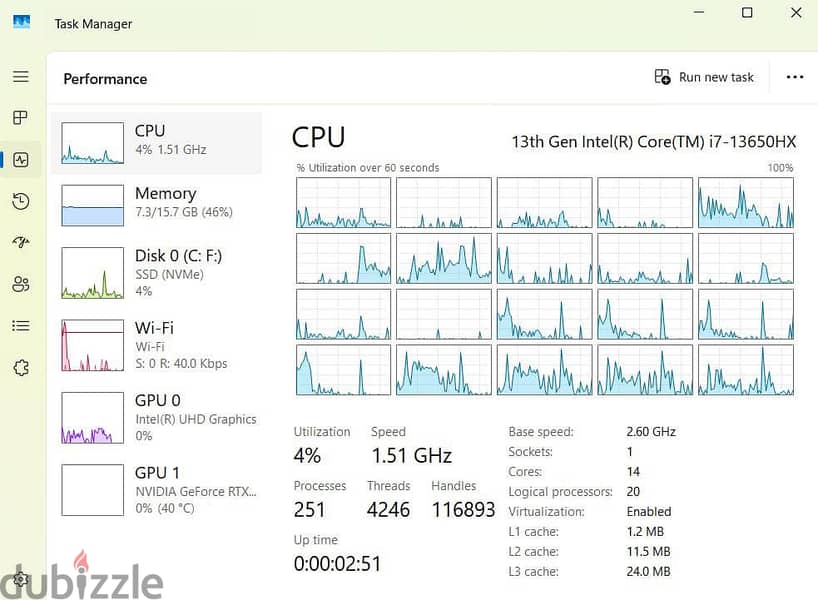Select GPU 0 Intel UHD Graphics
Viewport: 818px width, 600px height.
point(157,418)
